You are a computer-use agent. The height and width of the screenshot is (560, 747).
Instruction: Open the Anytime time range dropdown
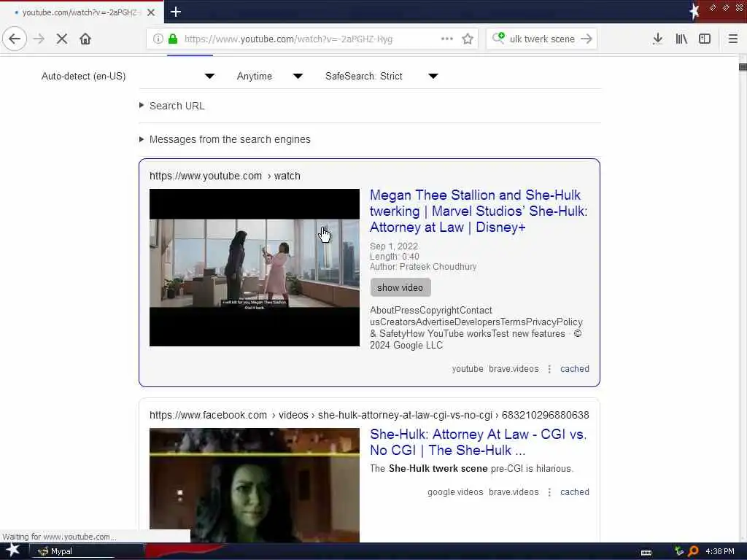pyautogui.click(x=270, y=76)
